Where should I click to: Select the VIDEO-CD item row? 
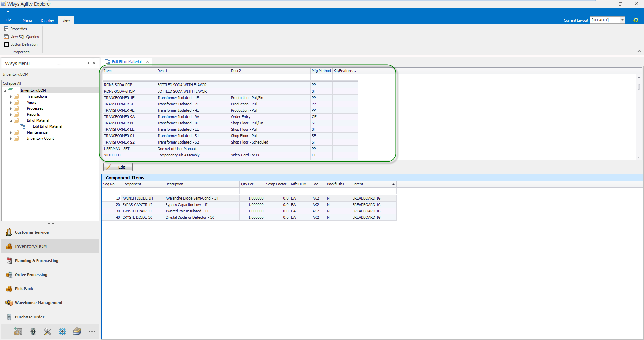pos(230,155)
